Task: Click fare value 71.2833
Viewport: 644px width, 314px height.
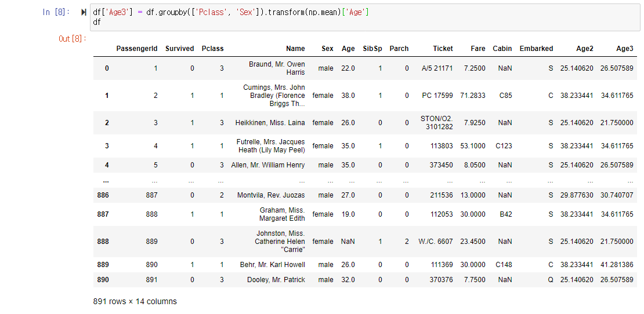Action: coord(473,96)
